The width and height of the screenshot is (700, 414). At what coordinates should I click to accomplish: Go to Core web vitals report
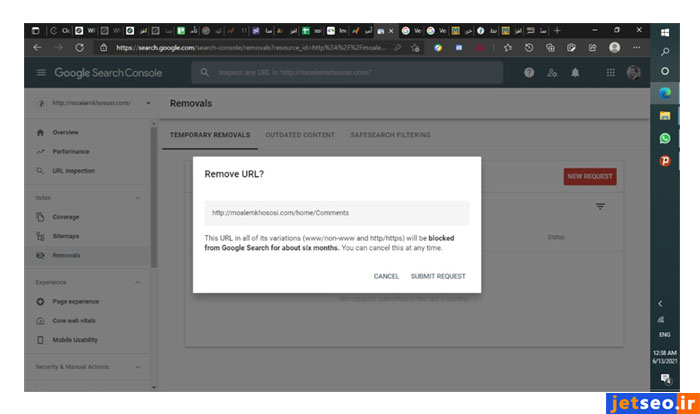[x=73, y=320]
